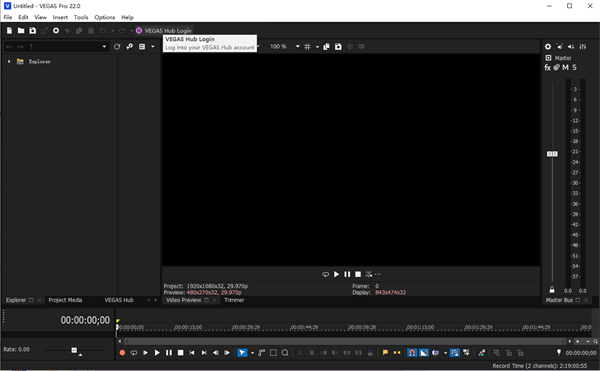600x371 pixels.
Task: Stop the Video Preview playback
Action: [358, 274]
